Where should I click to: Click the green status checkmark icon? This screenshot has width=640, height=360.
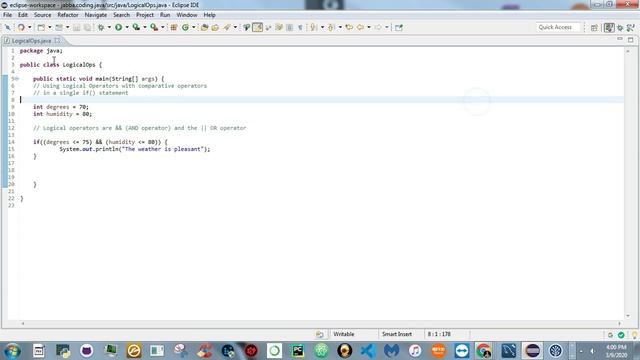621,335
